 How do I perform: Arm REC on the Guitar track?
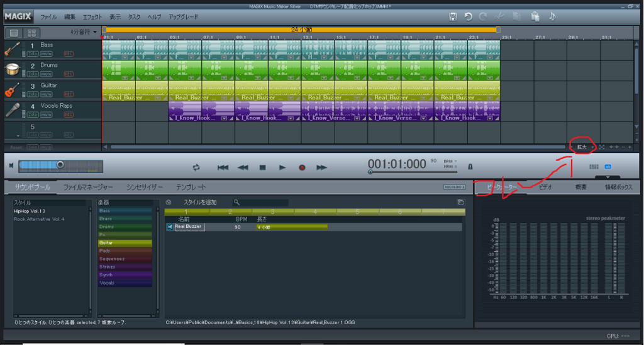point(69,94)
